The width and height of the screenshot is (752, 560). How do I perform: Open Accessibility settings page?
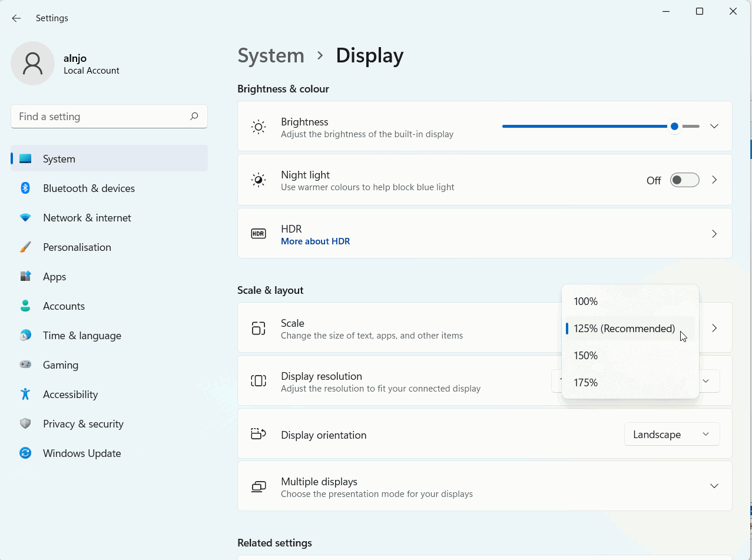coord(109,395)
